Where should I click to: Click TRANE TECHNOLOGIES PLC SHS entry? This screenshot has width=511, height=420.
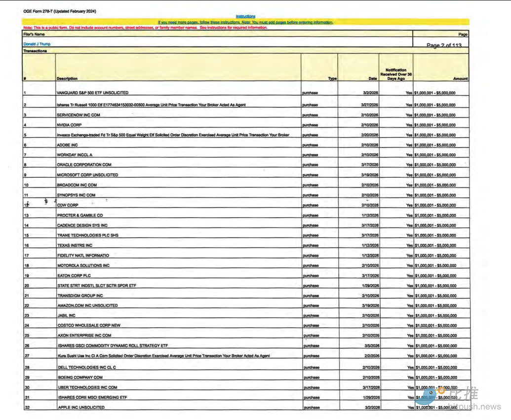click(x=88, y=235)
